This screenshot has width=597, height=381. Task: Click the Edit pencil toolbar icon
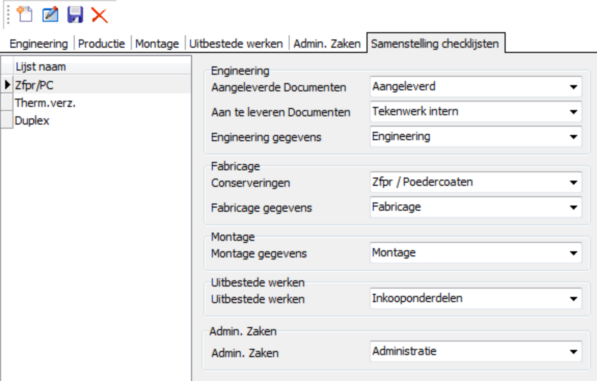click(x=50, y=14)
